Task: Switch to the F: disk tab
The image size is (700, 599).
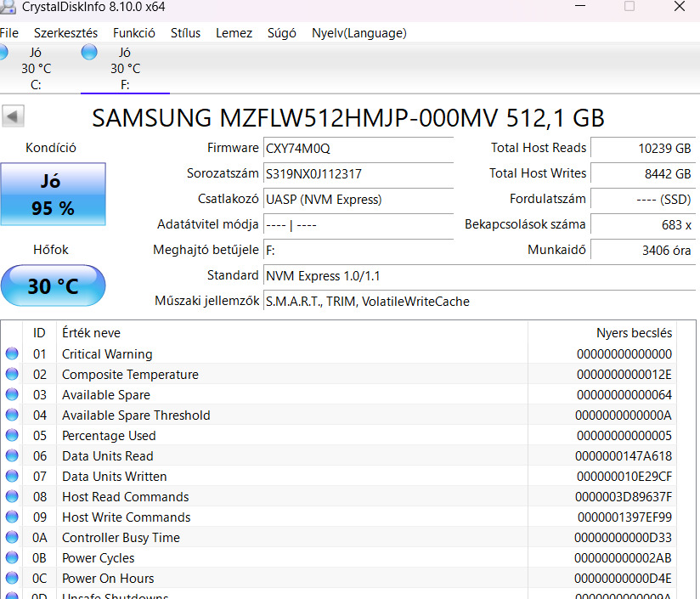Action: pos(125,68)
